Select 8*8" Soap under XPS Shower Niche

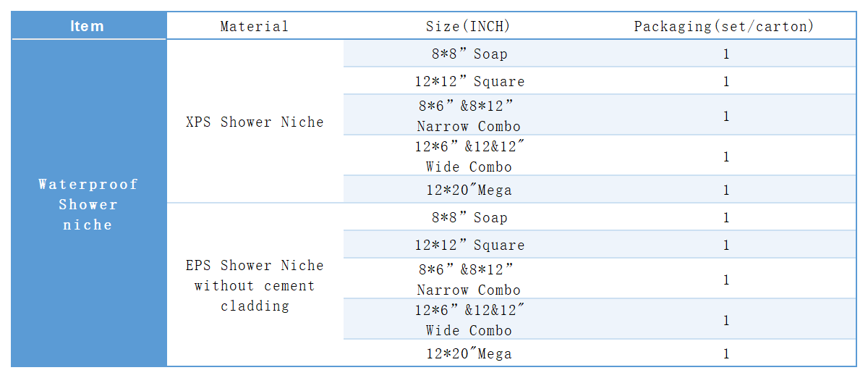tap(469, 54)
